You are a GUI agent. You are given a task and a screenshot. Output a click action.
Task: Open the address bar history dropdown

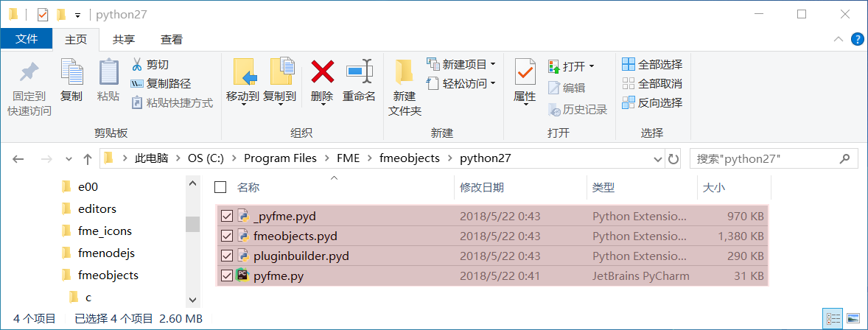pos(657,158)
